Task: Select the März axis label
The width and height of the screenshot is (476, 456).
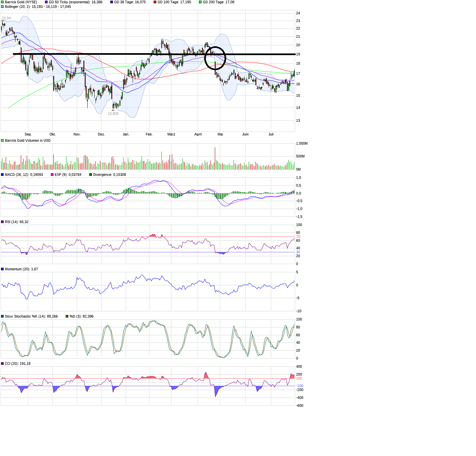Action: coord(171,134)
